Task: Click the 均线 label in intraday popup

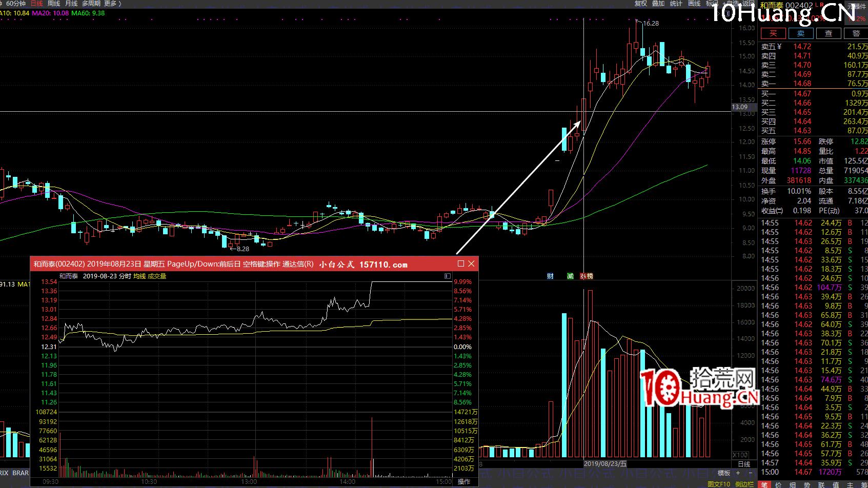Action: 139,276
